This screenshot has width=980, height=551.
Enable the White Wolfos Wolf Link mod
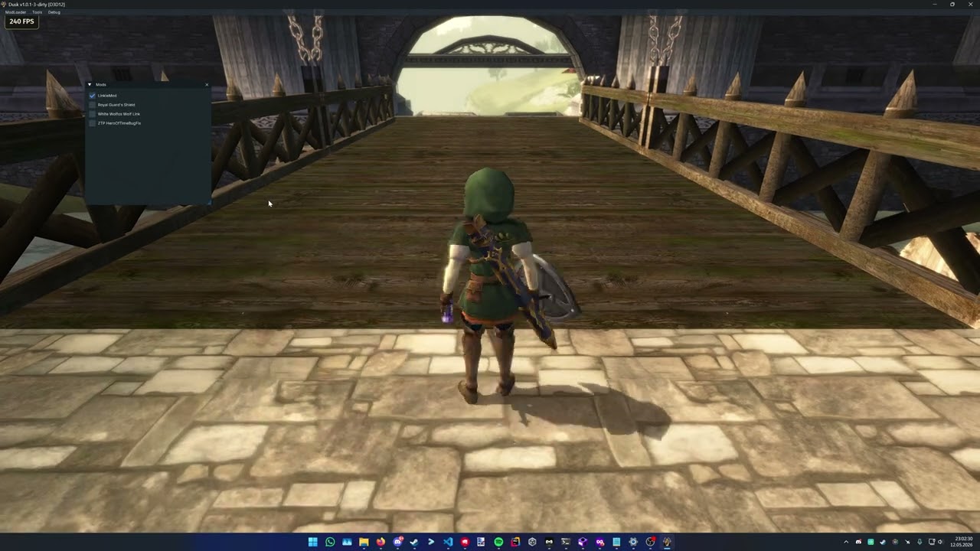tap(92, 114)
